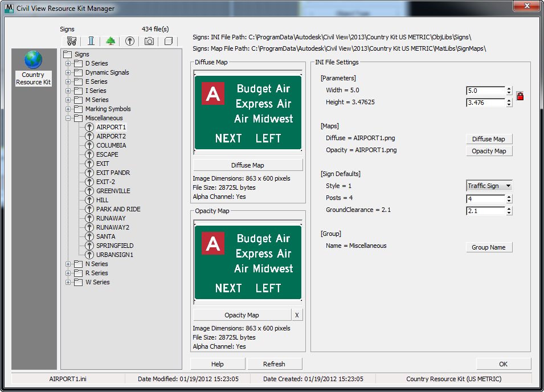Increase Width with spinner up arrow
This screenshot has width=544, height=392.
click(509, 88)
